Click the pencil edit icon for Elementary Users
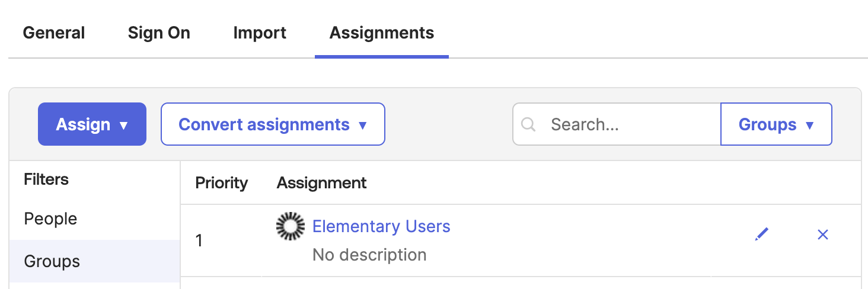 point(762,235)
